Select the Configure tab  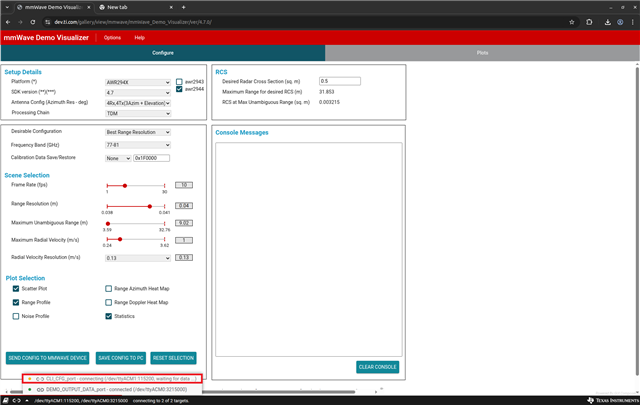(163, 53)
